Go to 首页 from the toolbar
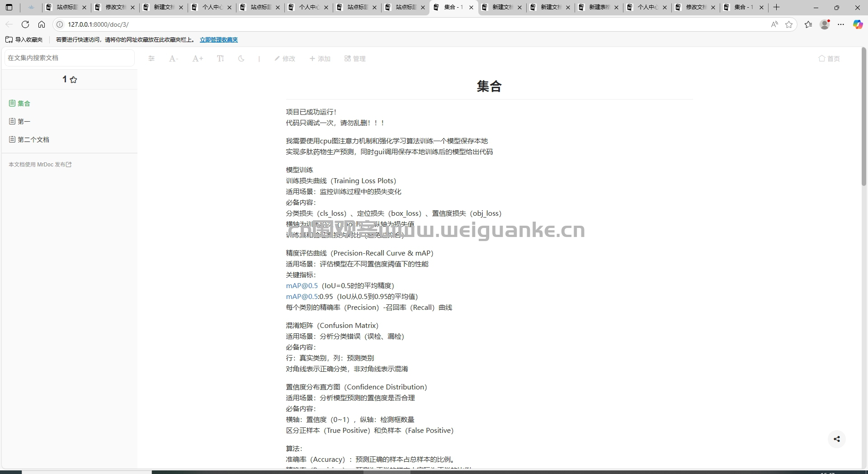Image resolution: width=868 pixels, height=474 pixels. (829, 58)
